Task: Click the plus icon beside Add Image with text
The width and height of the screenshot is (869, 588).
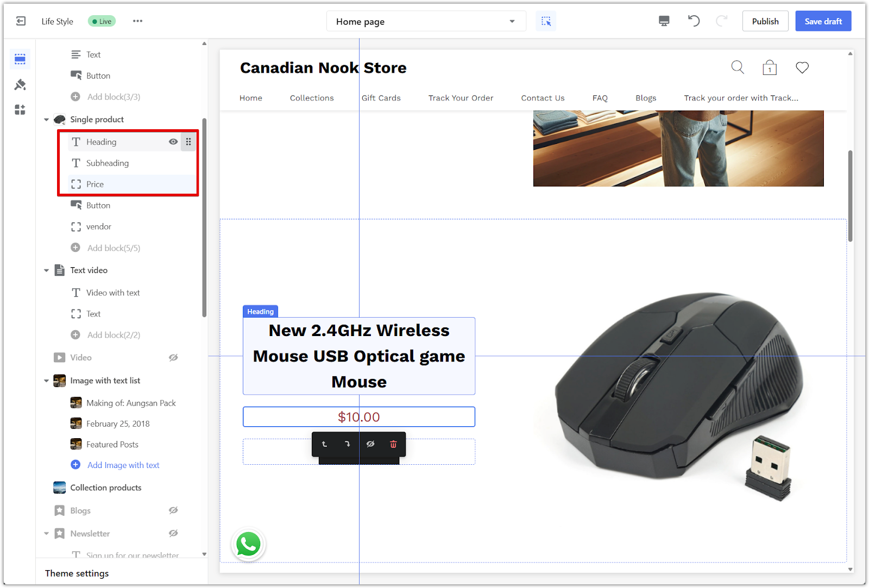Action: (x=75, y=465)
